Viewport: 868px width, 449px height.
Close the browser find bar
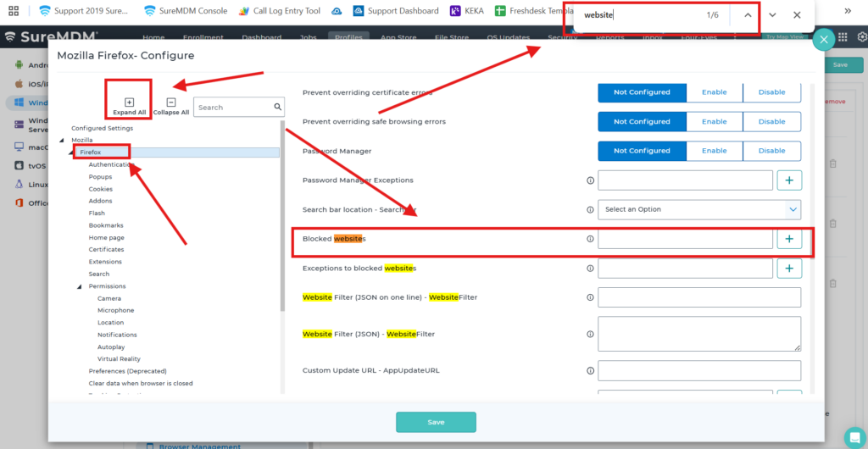click(797, 15)
